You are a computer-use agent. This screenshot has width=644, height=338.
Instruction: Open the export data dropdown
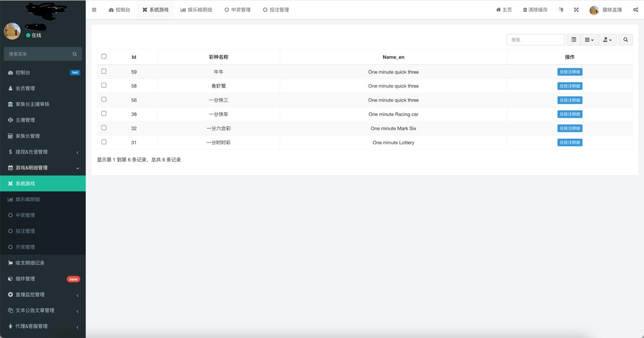point(607,40)
